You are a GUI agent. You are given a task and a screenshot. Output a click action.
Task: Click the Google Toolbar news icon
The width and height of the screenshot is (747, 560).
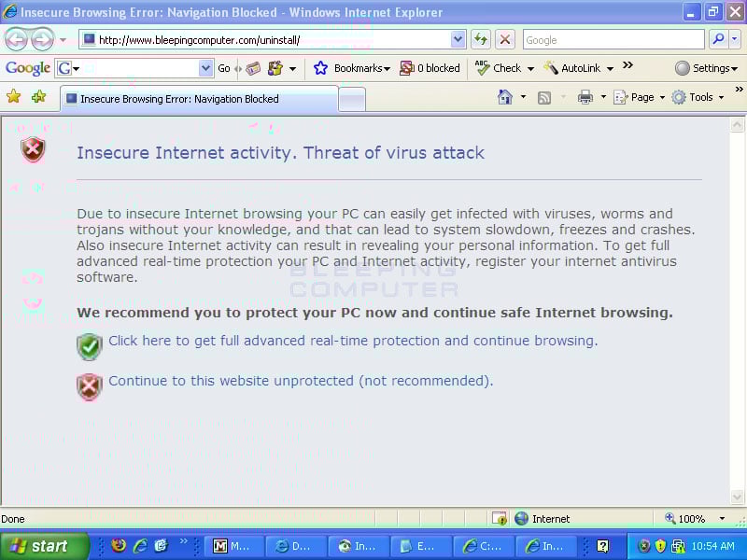click(253, 68)
